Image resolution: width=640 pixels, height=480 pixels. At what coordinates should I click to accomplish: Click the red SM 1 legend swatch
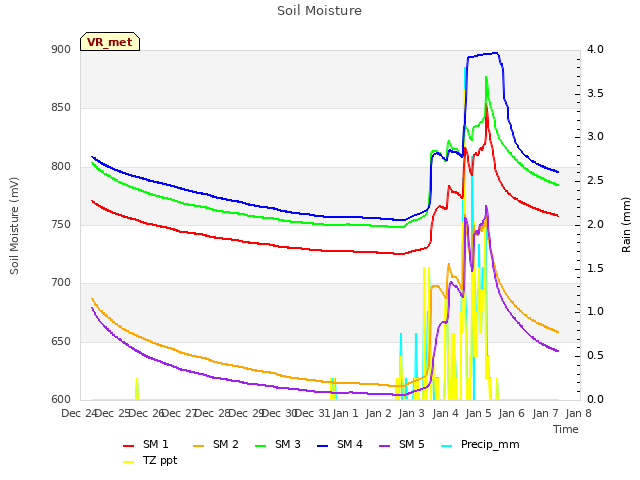click(129, 446)
